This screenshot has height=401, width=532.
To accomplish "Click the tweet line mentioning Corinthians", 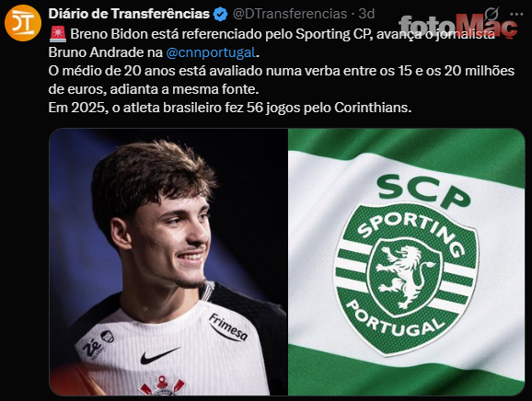I will pyautogui.click(x=230, y=108).
